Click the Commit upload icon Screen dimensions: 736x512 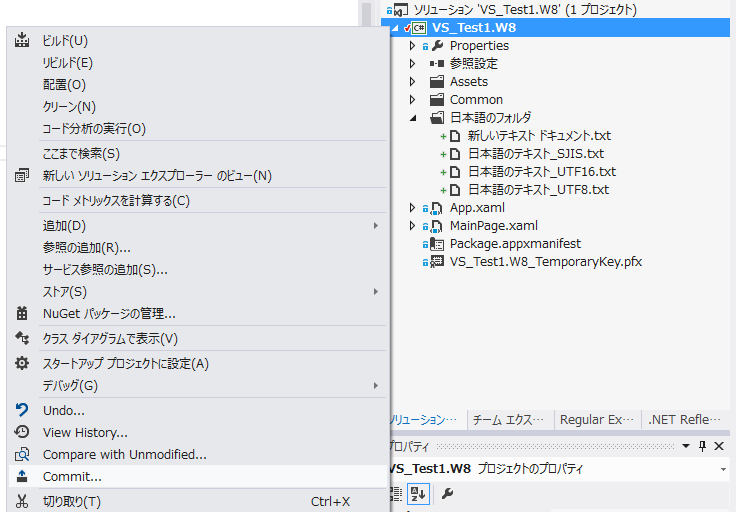pos(22,476)
